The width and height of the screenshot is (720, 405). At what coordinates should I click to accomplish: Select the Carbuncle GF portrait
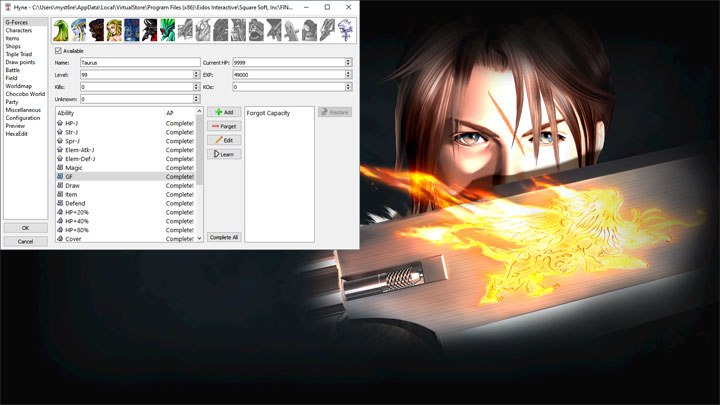click(x=167, y=30)
